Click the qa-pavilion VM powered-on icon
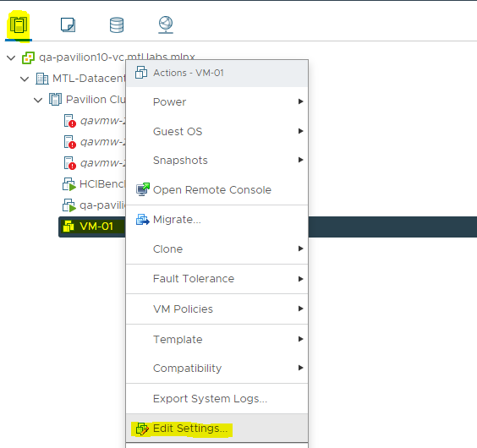Viewport: 477px width, 448px height. [x=69, y=205]
